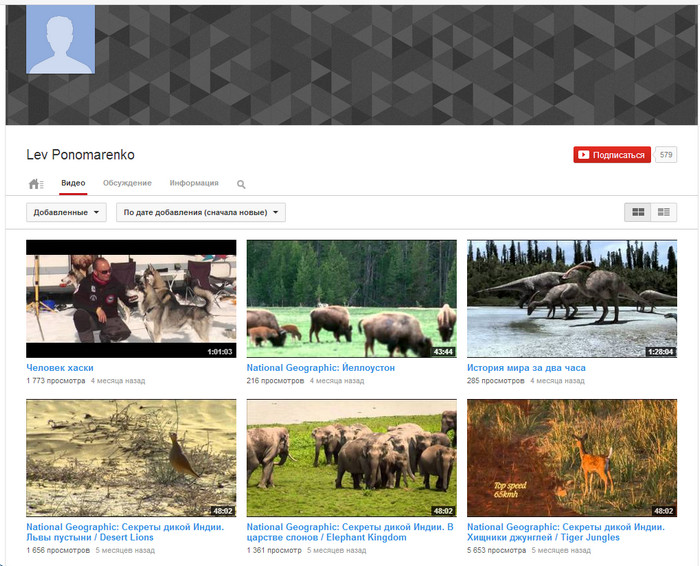Screen dimensions: 700x566
Task: Switch to list view layout
Action: 664,212
